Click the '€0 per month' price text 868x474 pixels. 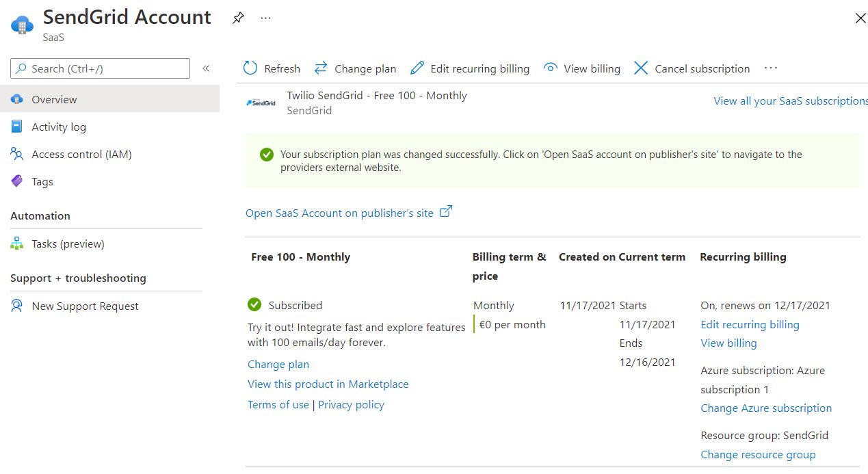coord(513,324)
